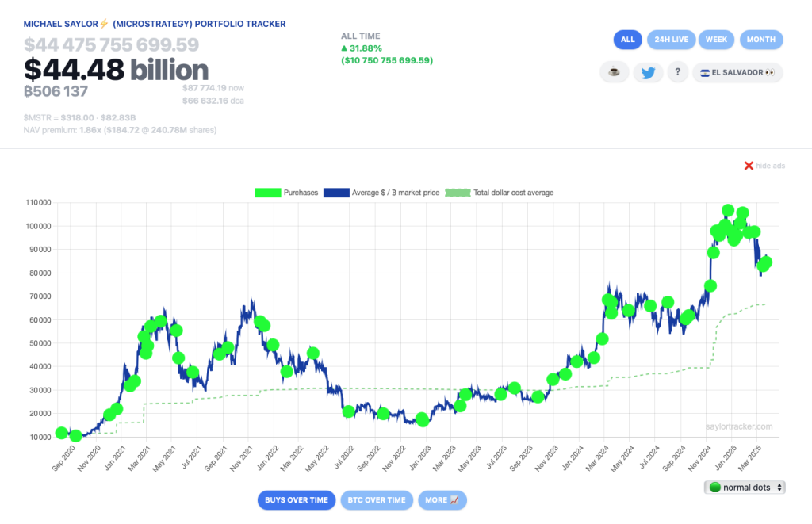Click the question mark help button
The image size is (812, 524).
coord(677,72)
